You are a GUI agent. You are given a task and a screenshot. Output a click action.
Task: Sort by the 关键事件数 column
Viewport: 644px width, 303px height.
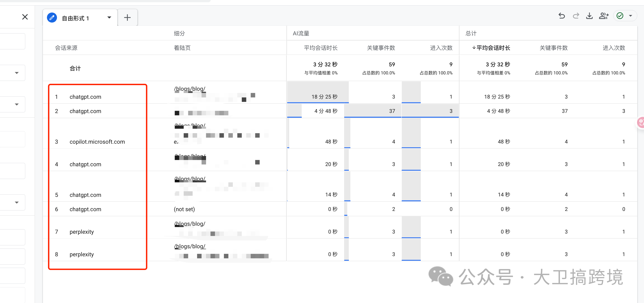tap(381, 48)
